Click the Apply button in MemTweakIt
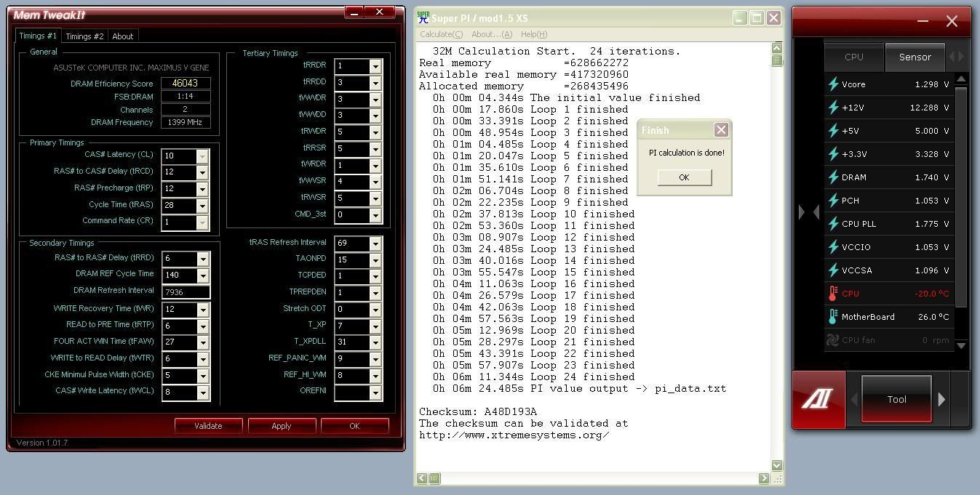 282,426
